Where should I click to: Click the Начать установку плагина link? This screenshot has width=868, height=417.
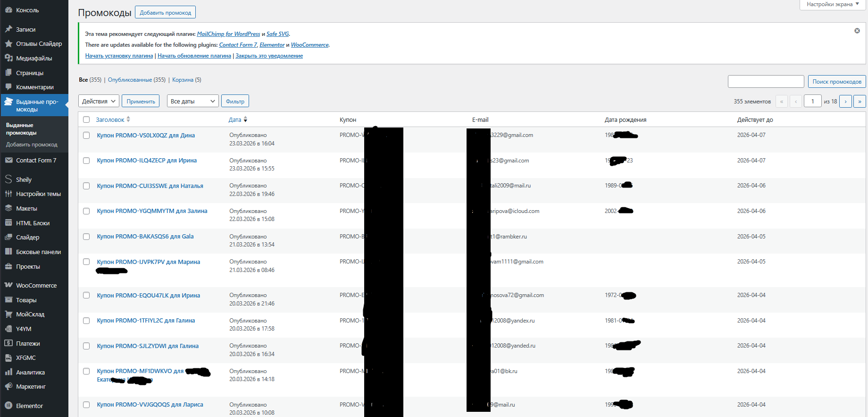click(119, 56)
